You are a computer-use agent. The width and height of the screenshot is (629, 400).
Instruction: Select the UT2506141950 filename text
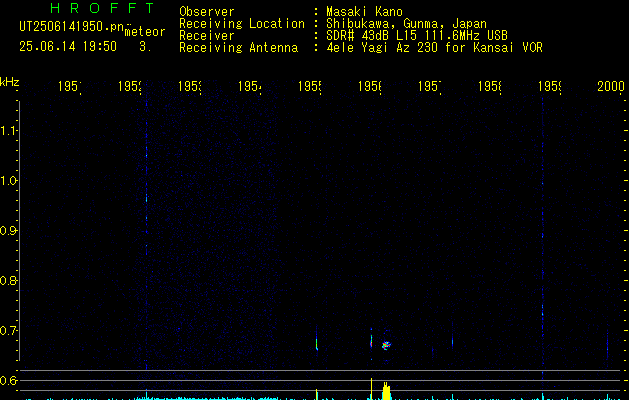coord(72,26)
